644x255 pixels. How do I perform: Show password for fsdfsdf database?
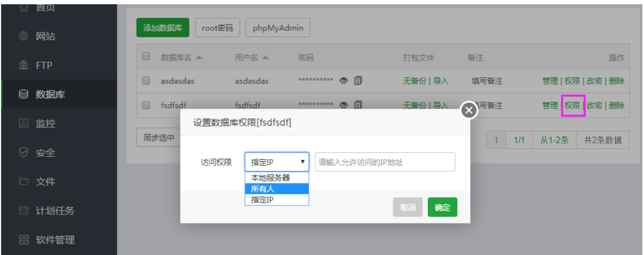343,105
